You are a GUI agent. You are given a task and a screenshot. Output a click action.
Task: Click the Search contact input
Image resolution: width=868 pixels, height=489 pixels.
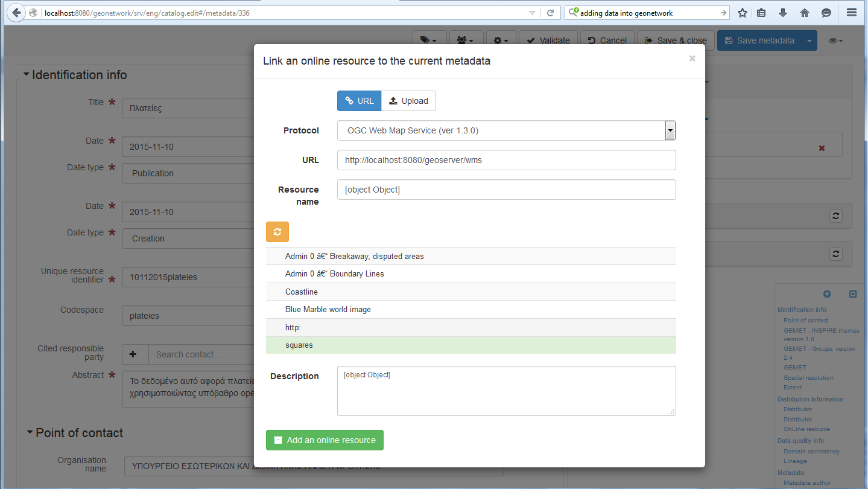coord(201,354)
